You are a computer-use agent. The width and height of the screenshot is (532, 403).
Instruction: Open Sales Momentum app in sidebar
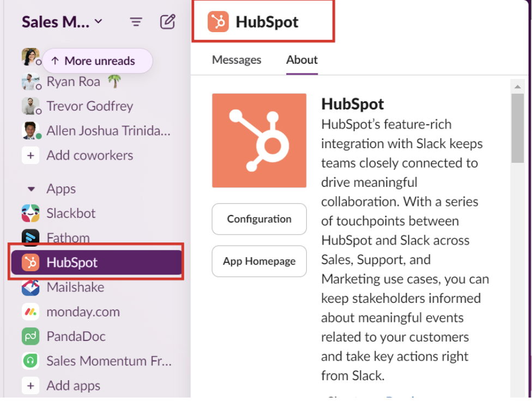109,361
